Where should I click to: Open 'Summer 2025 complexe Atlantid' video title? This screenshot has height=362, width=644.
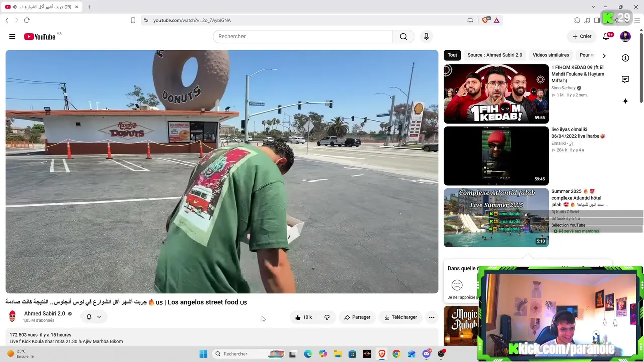tap(579, 198)
